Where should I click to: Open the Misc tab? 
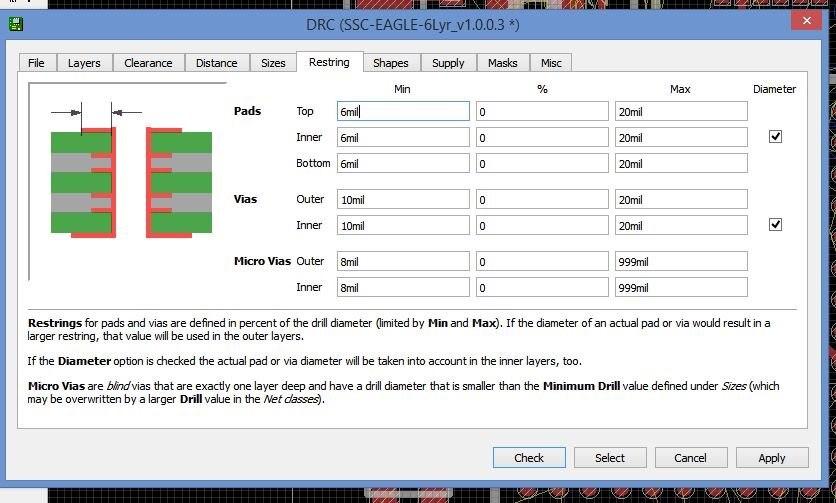pos(551,63)
